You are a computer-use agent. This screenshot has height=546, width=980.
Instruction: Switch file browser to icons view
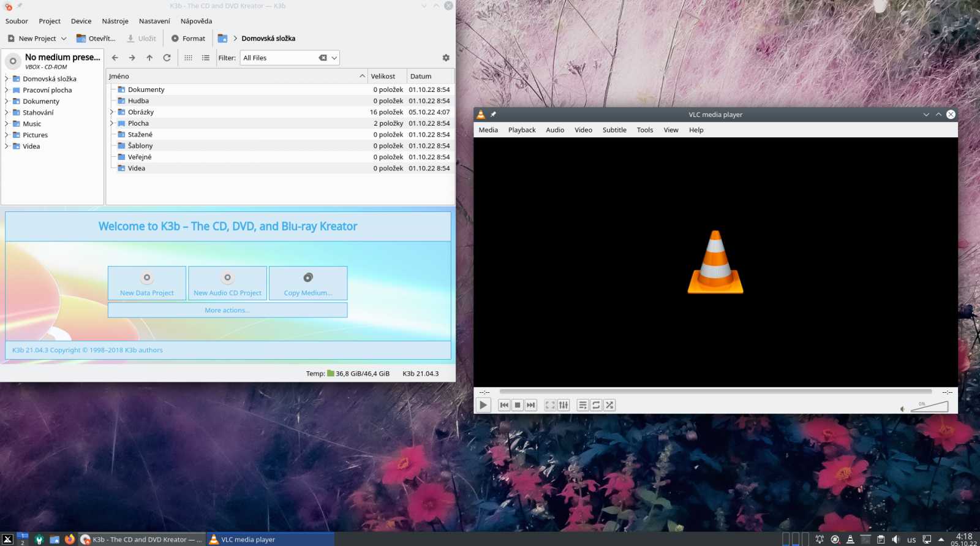click(188, 58)
